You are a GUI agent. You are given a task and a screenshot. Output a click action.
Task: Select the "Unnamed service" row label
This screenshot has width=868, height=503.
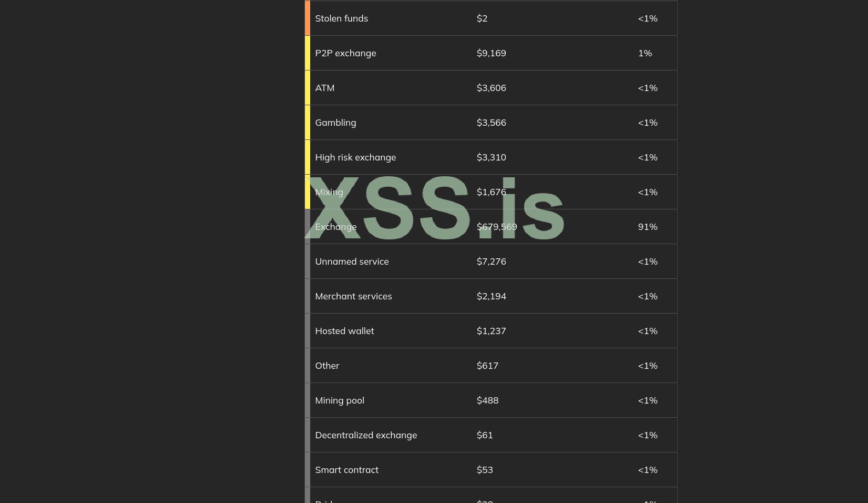pos(352,261)
